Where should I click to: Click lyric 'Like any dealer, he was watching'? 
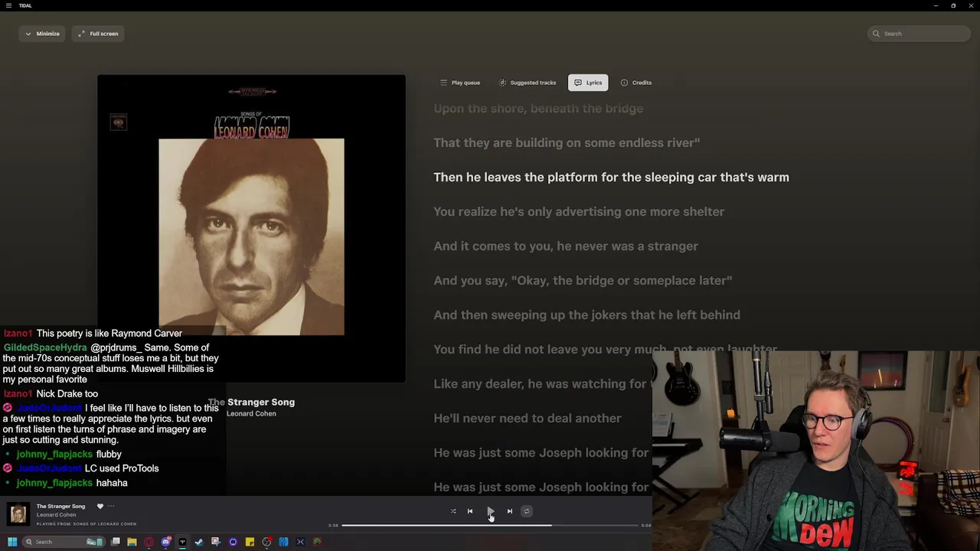point(543,383)
